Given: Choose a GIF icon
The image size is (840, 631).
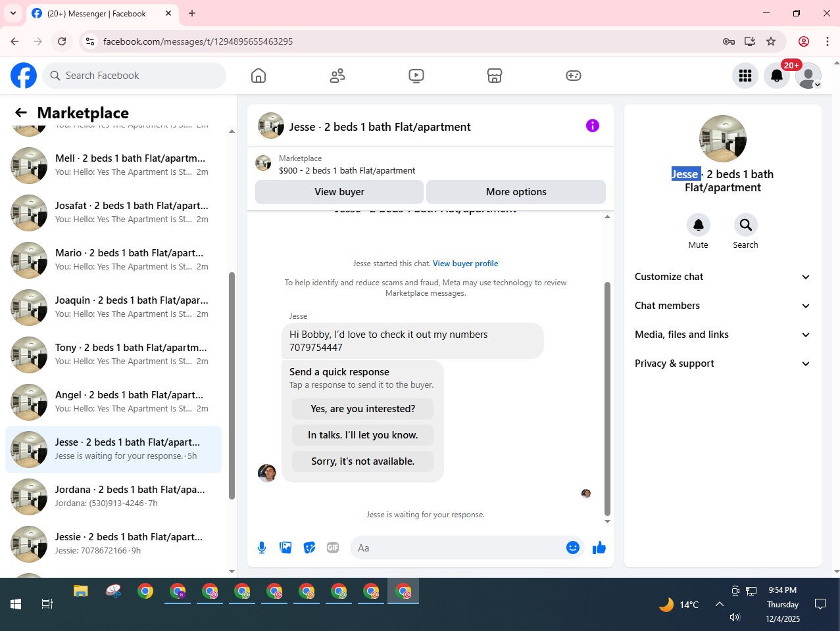Looking at the screenshot, I should 333,548.
